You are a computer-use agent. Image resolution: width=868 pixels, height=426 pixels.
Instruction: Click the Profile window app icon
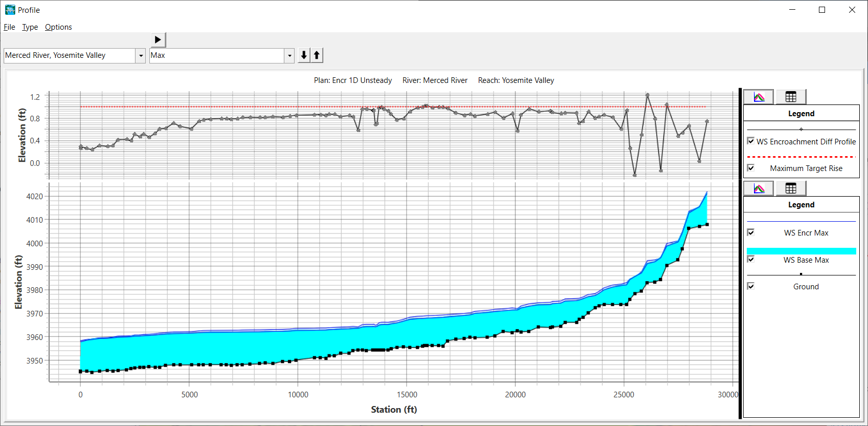click(x=10, y=10)
